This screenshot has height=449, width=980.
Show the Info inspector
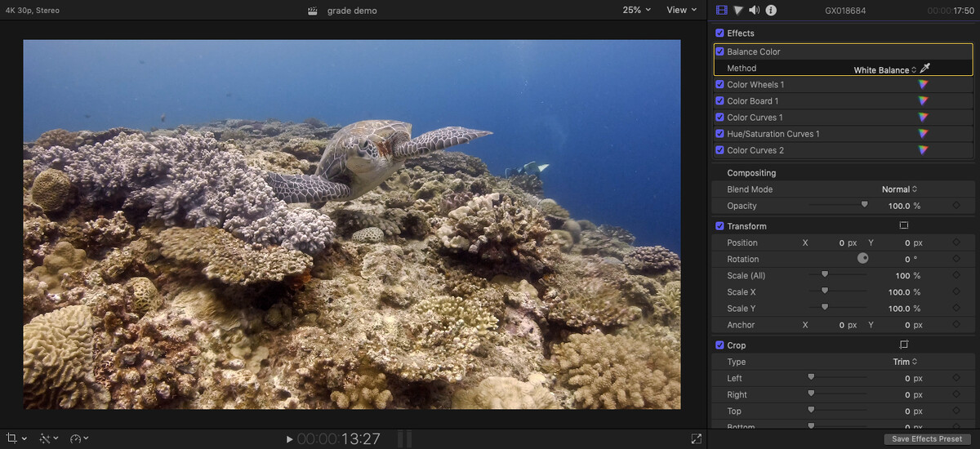(771, 10)
